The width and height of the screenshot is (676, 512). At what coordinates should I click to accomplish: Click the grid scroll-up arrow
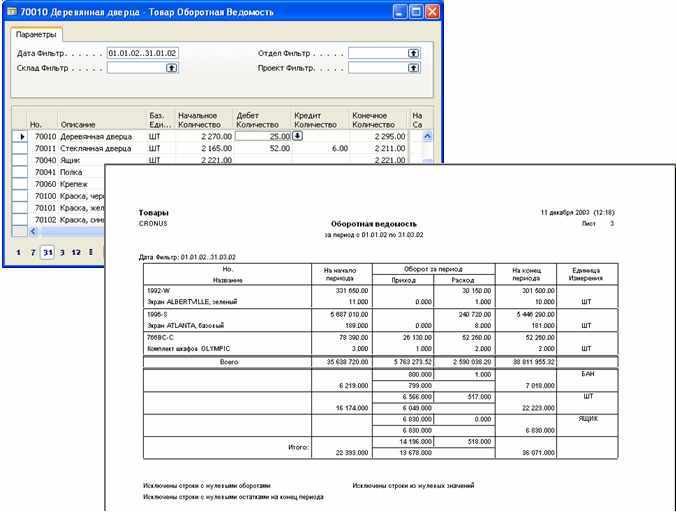(x=427, y=136)
